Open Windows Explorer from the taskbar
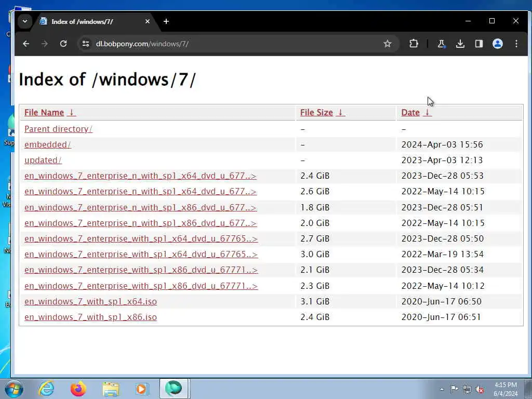 [x=111, y=389]
